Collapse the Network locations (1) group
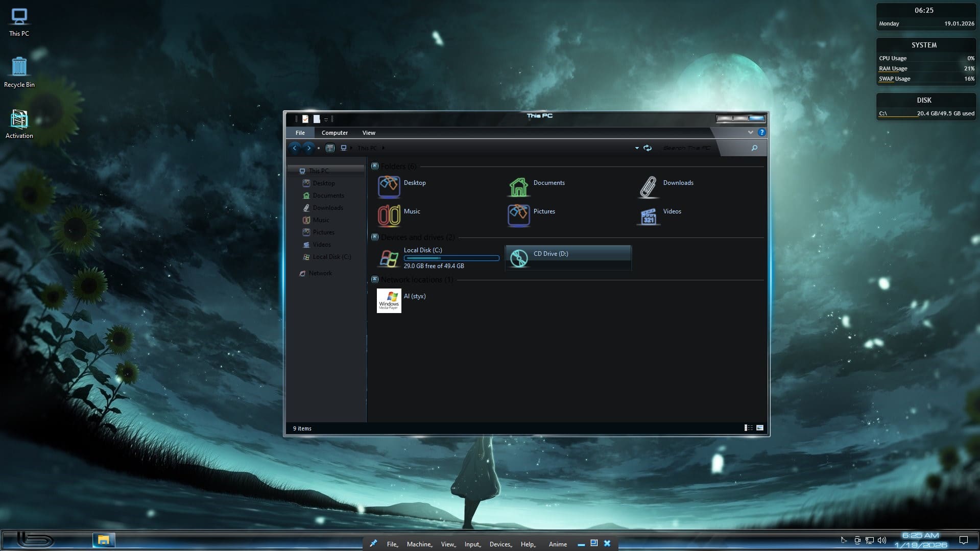 (x=374, y=279)
